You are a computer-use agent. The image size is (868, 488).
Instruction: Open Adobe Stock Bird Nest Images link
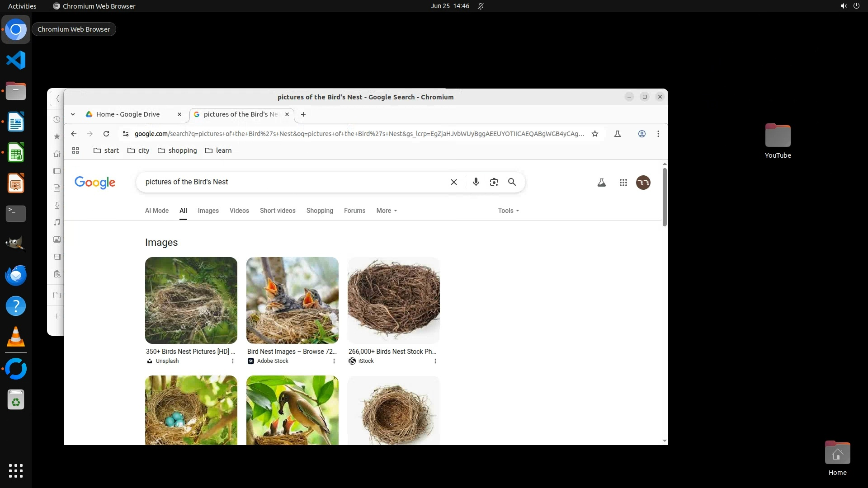(292, 352)
